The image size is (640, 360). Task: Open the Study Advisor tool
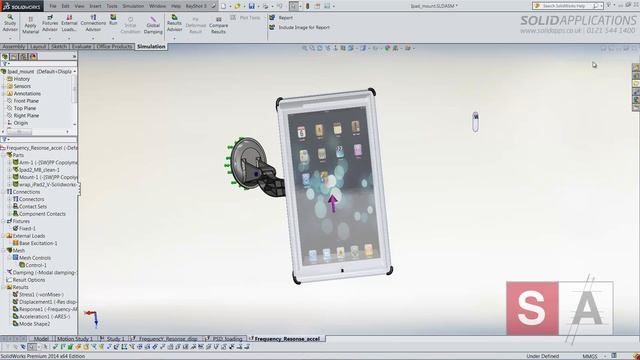[10, 23]
